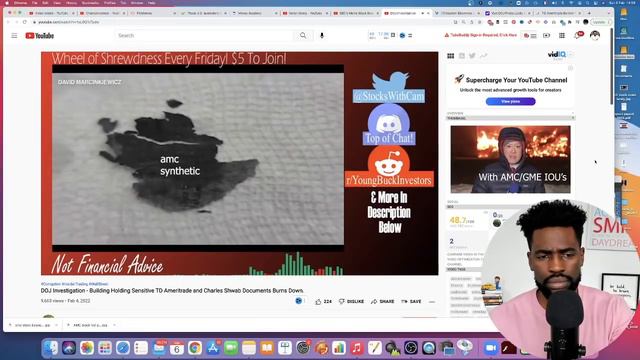Click the vidIQ logo
This screenshot has height=360, width=640.
[557, 54]
